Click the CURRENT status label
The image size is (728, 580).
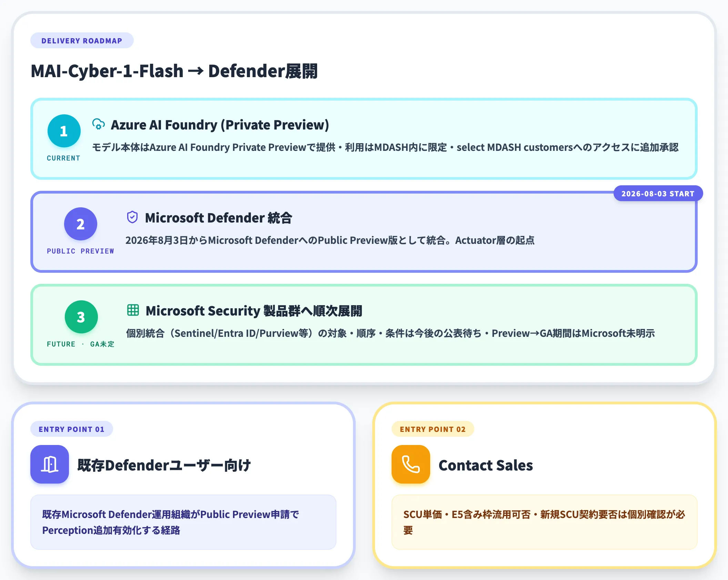coord(64,158)
